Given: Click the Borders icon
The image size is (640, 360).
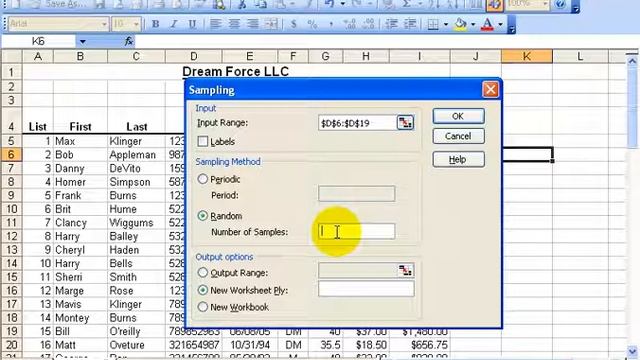Looking at the screenshot, I should 433,24.
